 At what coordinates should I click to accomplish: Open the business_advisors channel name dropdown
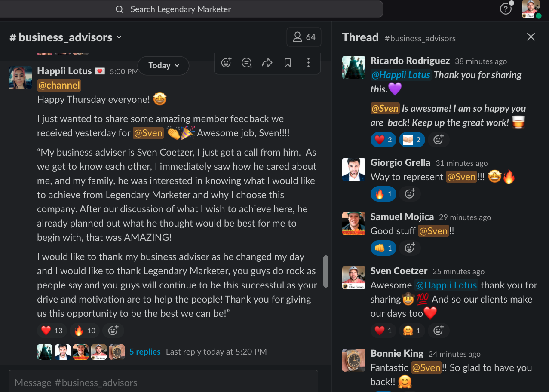(65, 37)
